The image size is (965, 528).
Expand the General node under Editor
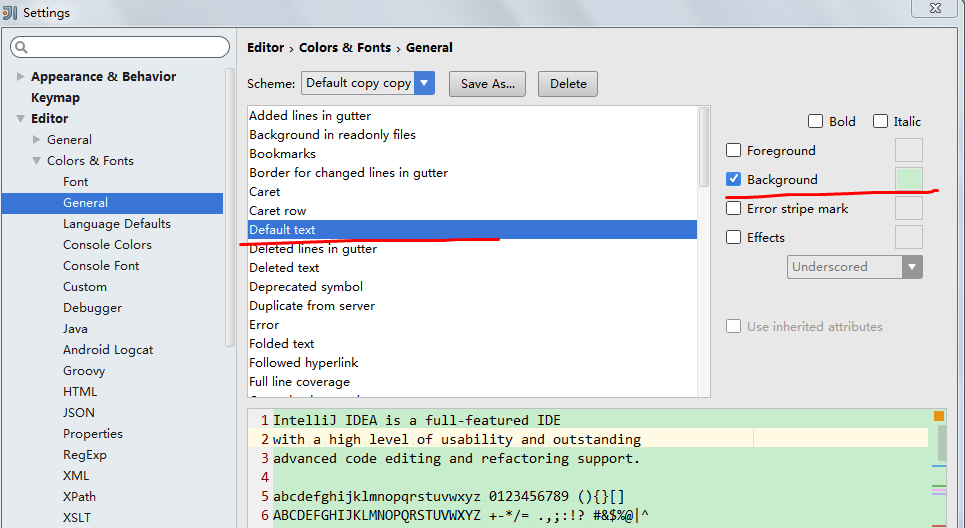(x=36, y=140)
